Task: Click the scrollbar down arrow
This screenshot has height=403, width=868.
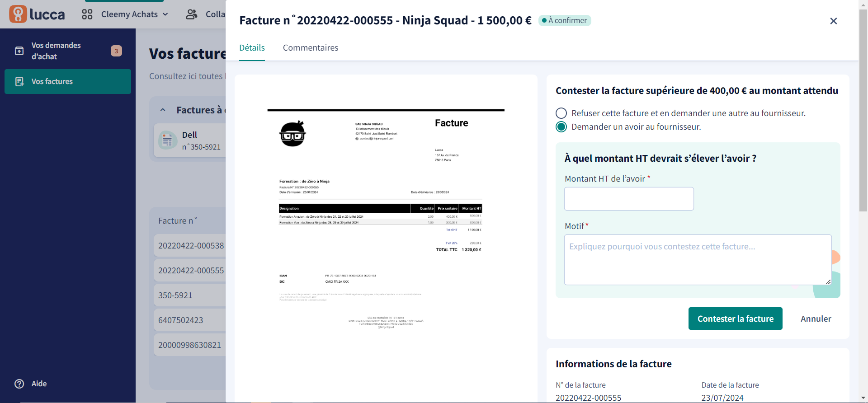Action: point(863,398)
